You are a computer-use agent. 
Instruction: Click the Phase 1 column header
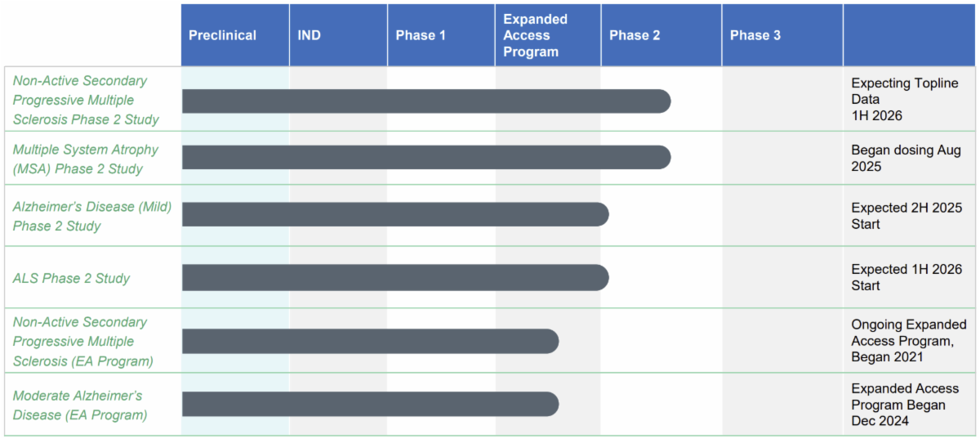[421, 35]
